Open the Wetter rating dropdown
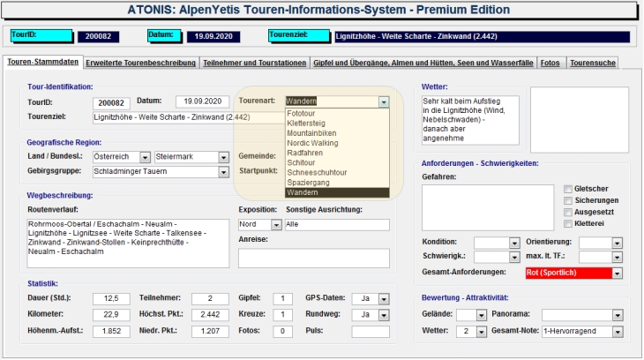Image resolution: width=644 pixels, height=360 pixels. [x=482, y=332]
